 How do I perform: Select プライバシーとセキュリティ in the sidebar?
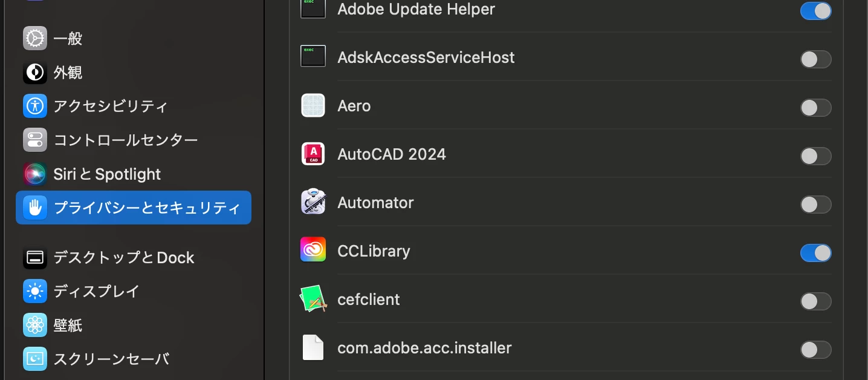click(134, 208)
